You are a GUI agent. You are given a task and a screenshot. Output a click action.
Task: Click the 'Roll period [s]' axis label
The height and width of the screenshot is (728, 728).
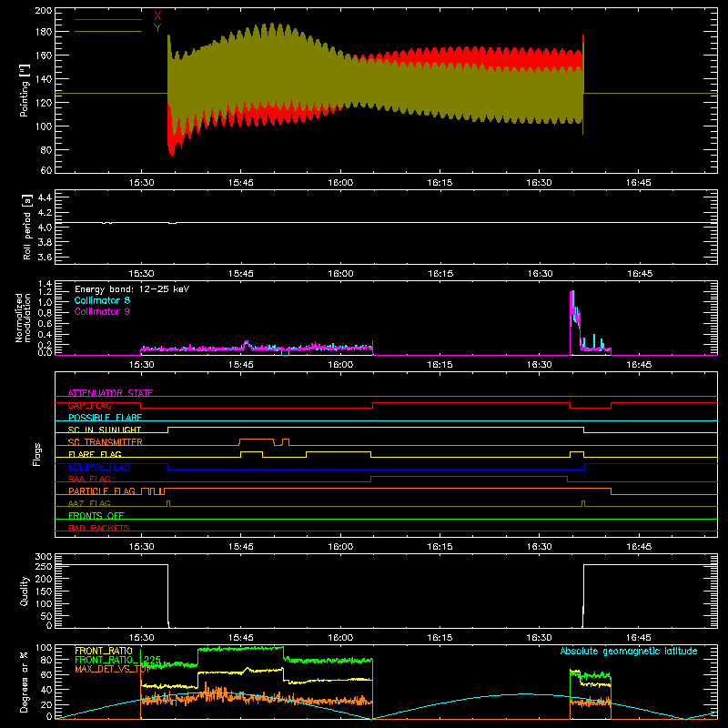27,227
